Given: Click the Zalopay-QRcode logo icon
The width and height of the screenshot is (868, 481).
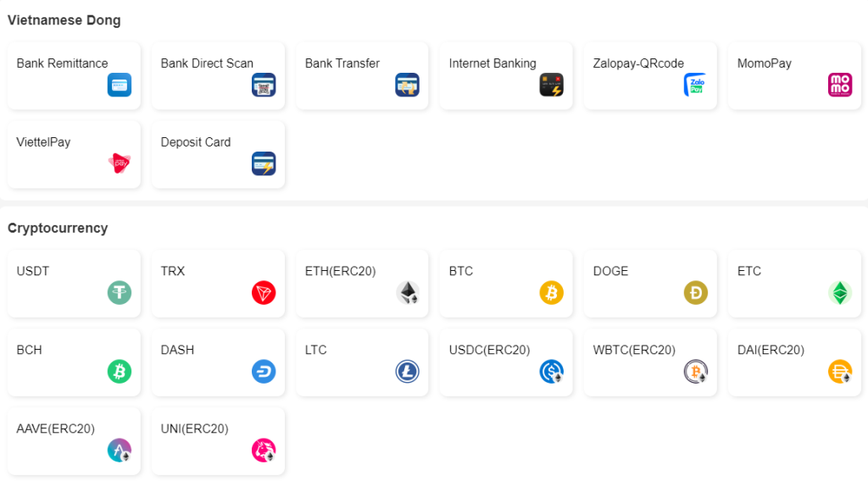Looking at the screenshot, I should click(x=696, y=85).
